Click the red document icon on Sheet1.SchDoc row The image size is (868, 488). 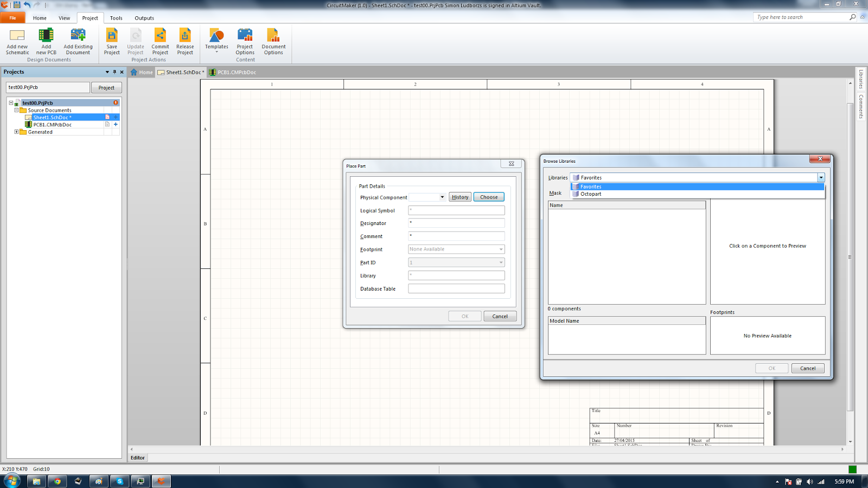(x=107, y=117)
